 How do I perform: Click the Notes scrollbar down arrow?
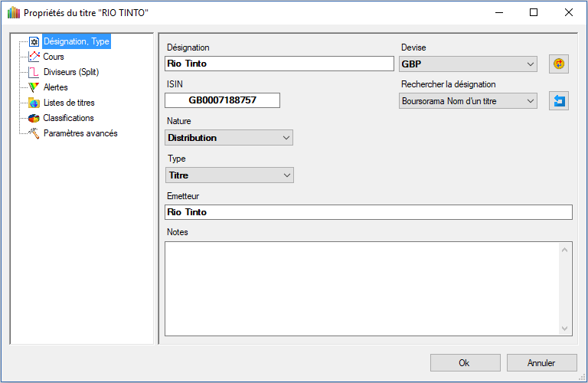[x=566, y=328]
